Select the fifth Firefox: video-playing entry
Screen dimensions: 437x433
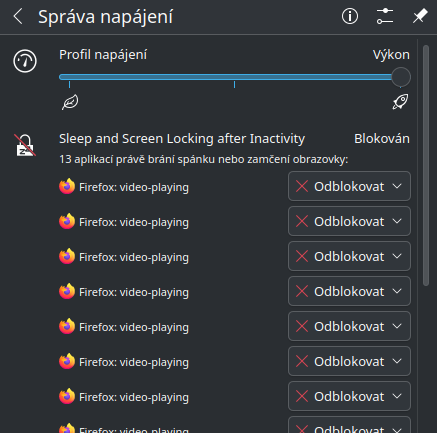(x=134, y=327)
